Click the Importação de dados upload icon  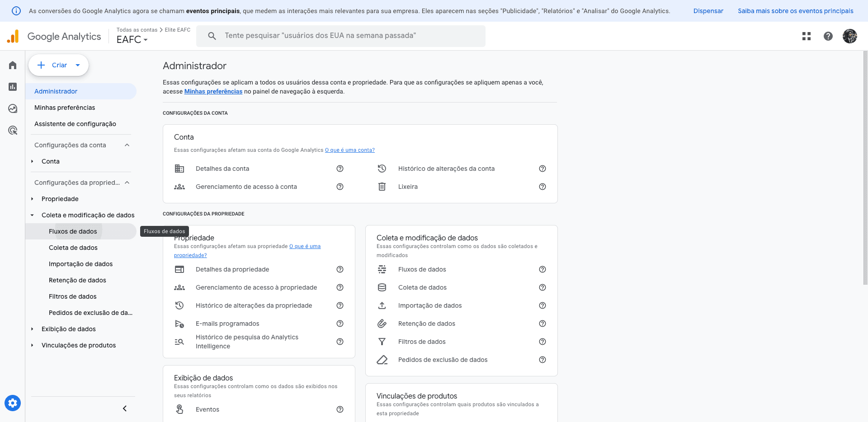pos(382,305)
